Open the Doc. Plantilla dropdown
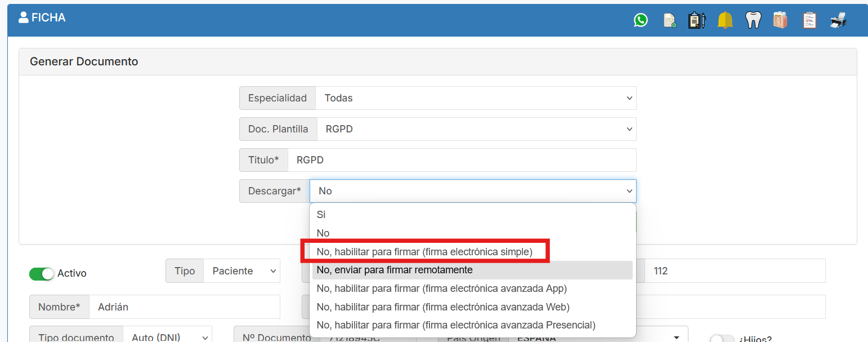The height and width of the screenshot is (342, 868). tap(477, 129)
